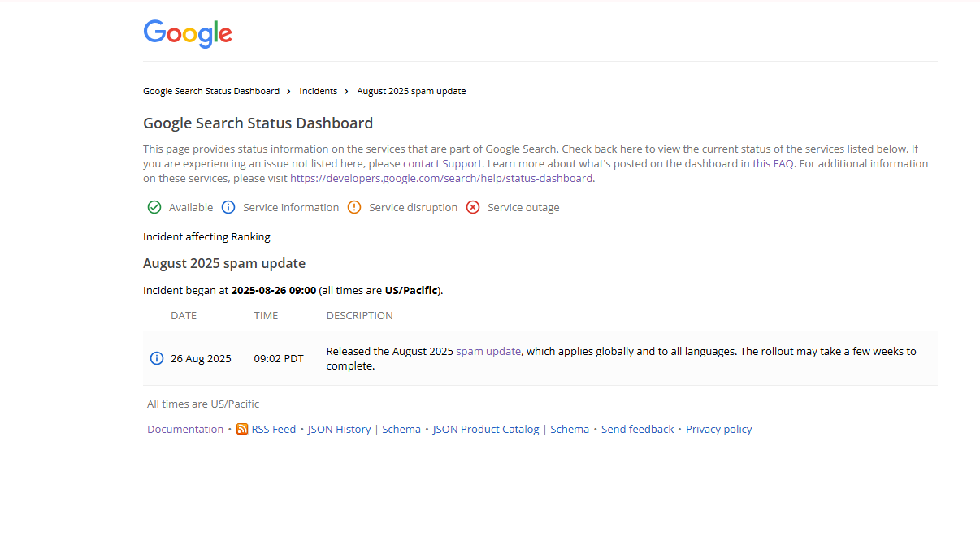The height and width of the screenshot is (545, 980).
Task: Click the 26 Aug 2025 date cell
Action: click(201, 358)
